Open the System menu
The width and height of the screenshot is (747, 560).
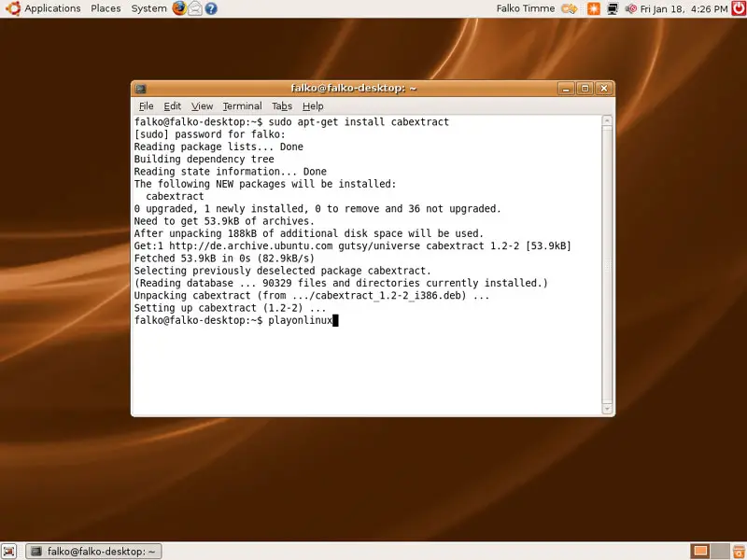pos(148,8)
